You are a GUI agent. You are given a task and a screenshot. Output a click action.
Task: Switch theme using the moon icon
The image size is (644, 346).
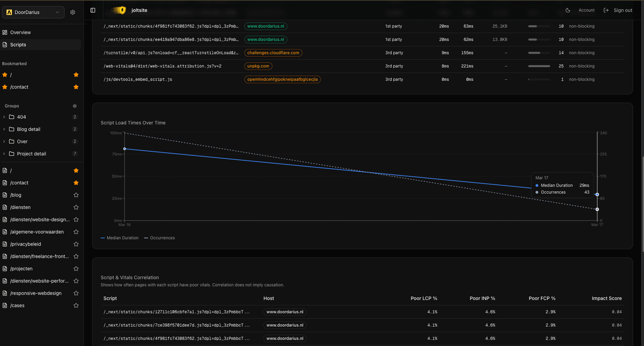[x=568, y=10]
